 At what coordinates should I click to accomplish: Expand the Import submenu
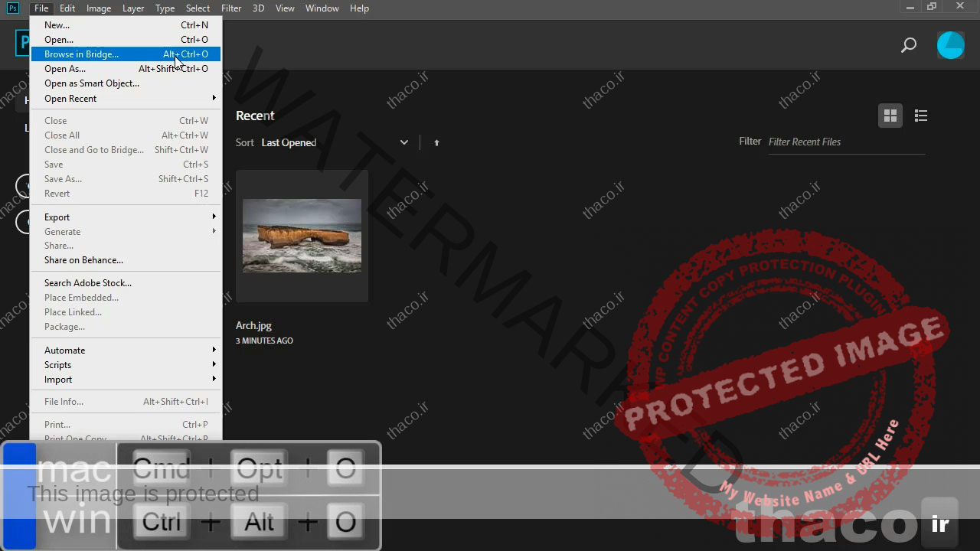pyautogui.click(x=126, y=380)
